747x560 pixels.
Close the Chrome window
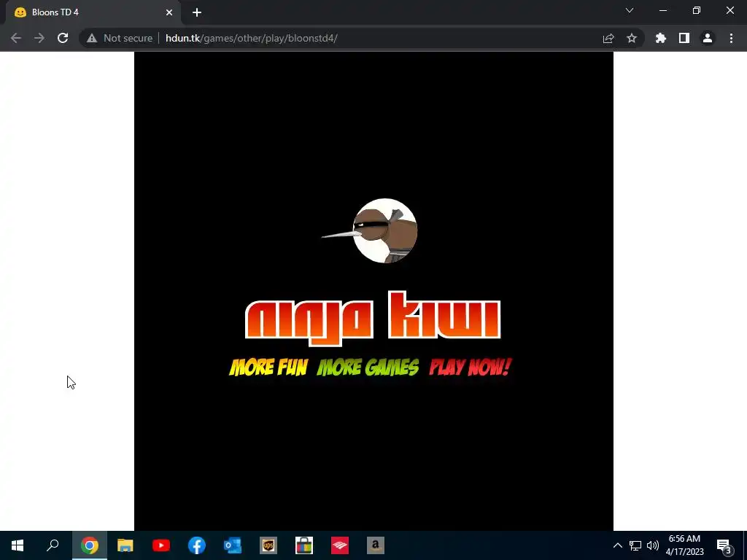(x=729, y=10)
